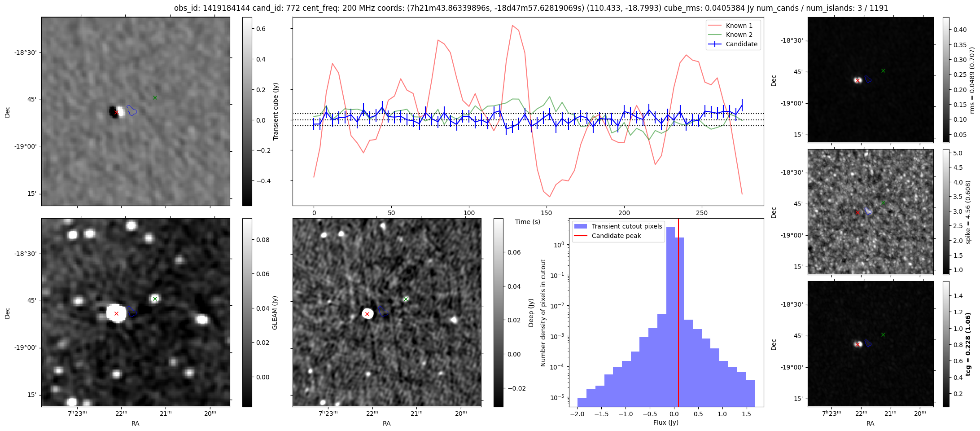Click the spike map colorbar
This screenshot has width=980, height=431.
point(946,211)
